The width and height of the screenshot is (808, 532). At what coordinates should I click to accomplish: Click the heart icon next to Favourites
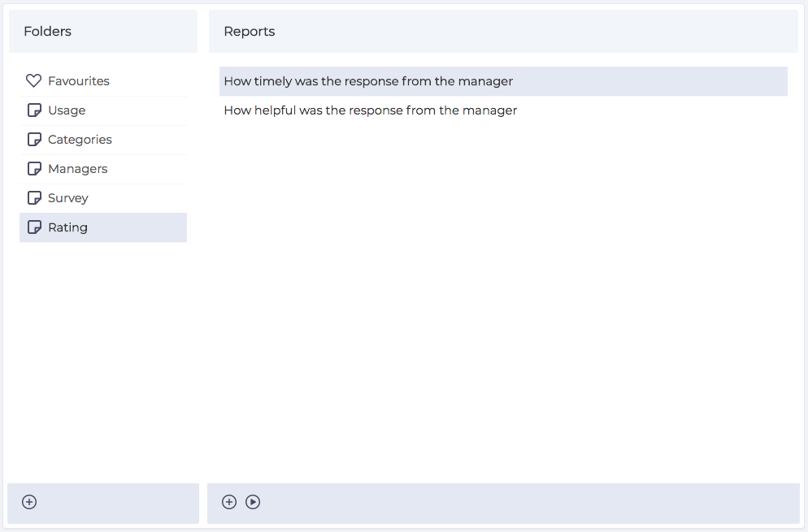click(x=33, y=80)
